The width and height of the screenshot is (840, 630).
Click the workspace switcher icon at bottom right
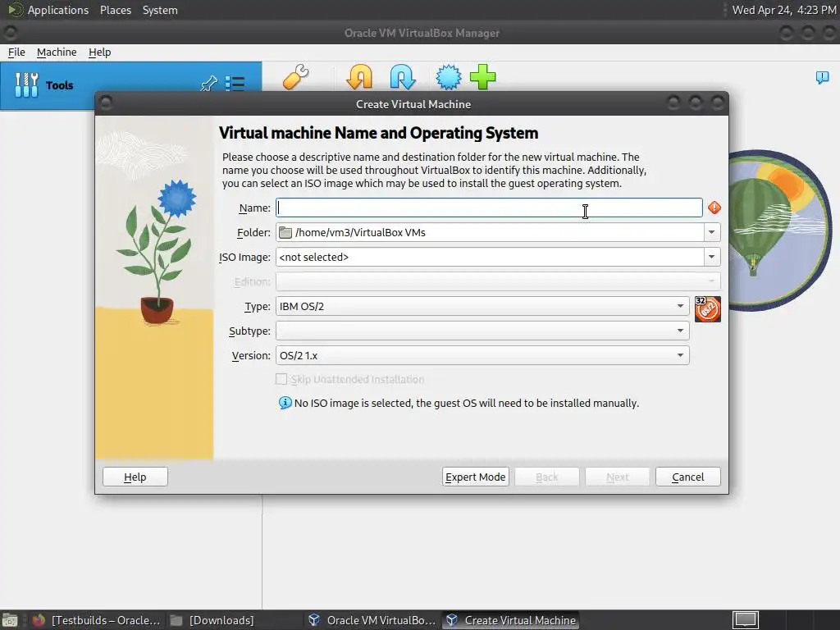click(746, 620)
